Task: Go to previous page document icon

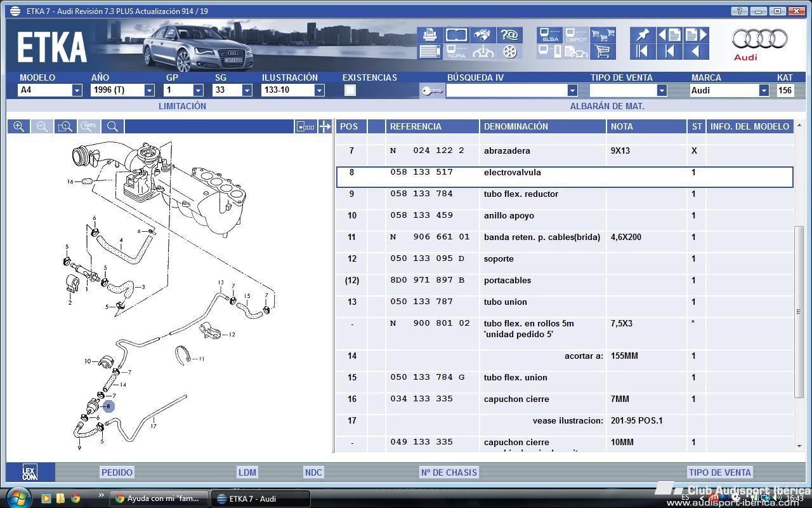Action: coord(669,34)
